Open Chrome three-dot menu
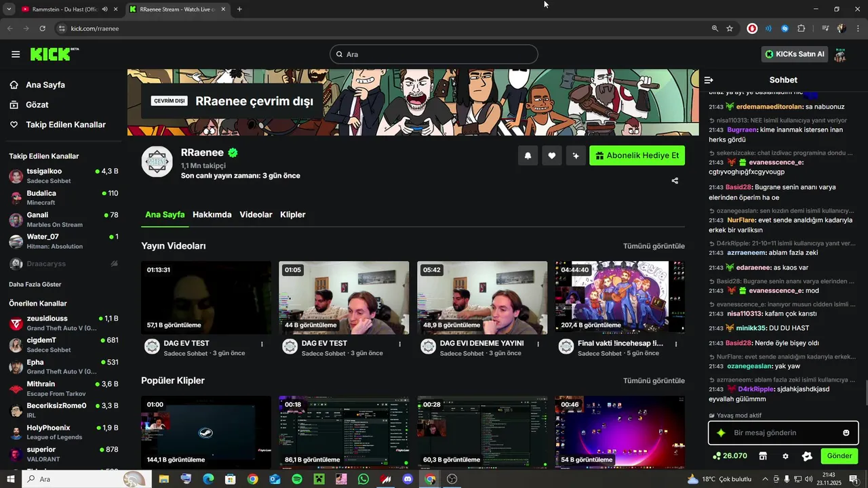 click(x=857, y=28)
